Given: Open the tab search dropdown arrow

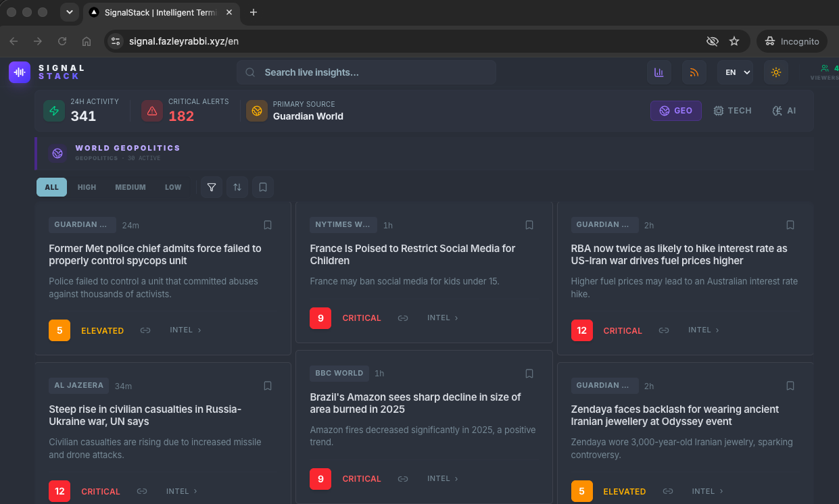Looking at the screenshot, I should (x=69, y=12).
